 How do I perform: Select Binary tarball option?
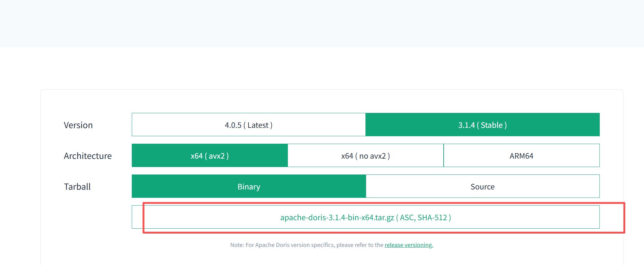249,186
